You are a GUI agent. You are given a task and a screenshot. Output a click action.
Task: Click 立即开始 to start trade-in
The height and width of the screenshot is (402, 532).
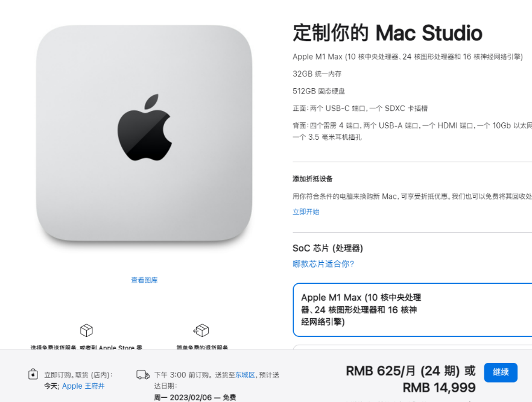tap(306, 212)
